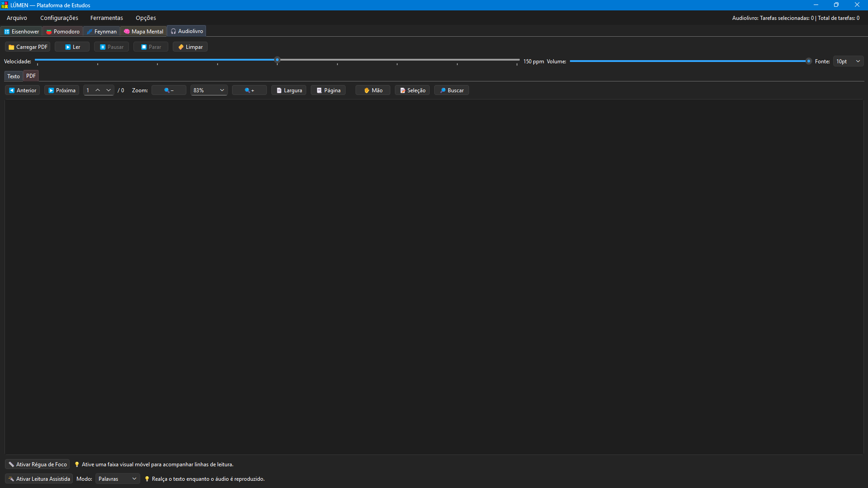
Task: Open search with Buscar button
Action: pyautogui.click(x=451, y=90)
